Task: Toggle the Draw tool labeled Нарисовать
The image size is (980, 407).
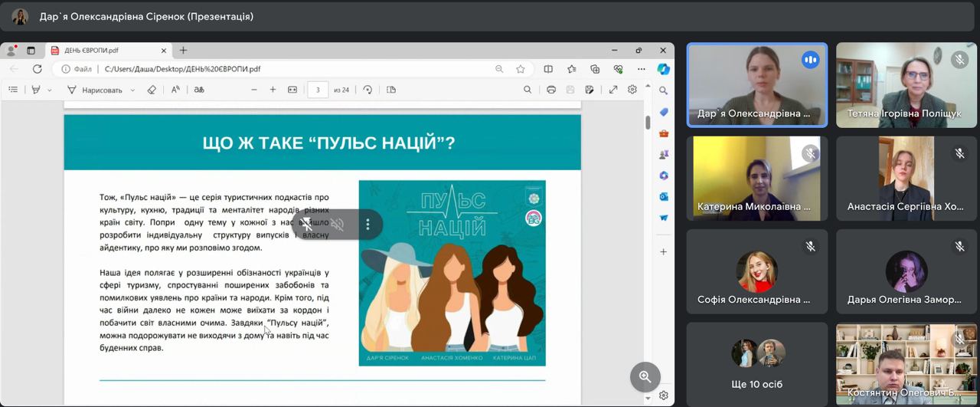Action: coord(95,90)
